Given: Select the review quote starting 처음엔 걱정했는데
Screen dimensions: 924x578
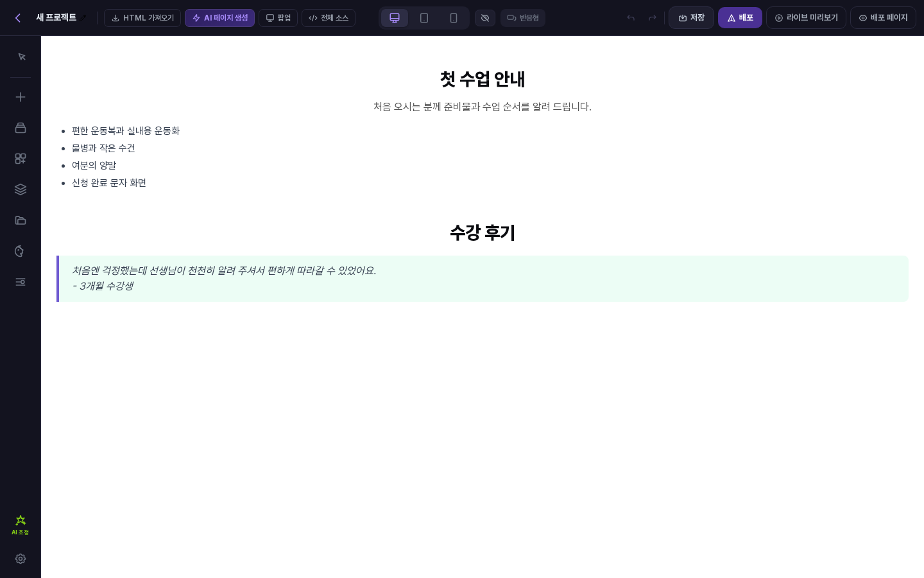Looking at the screenshot, I should coord(224,271).
